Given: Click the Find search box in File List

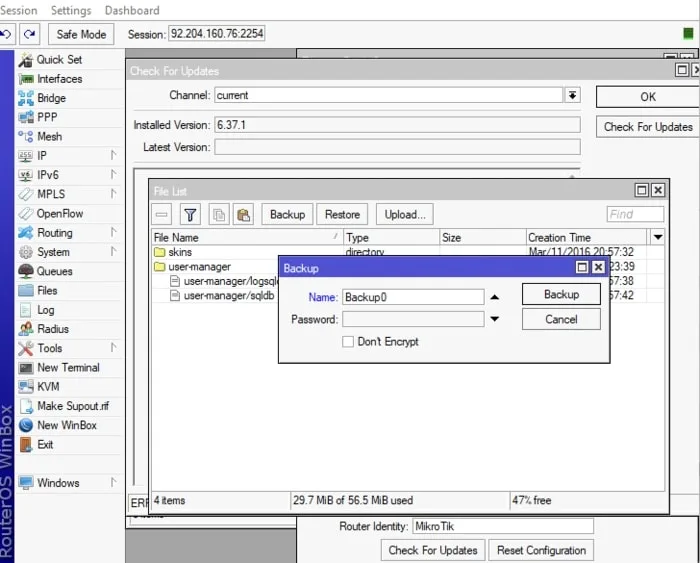Looking at the screenshot, I should click(x=635, y=215).
